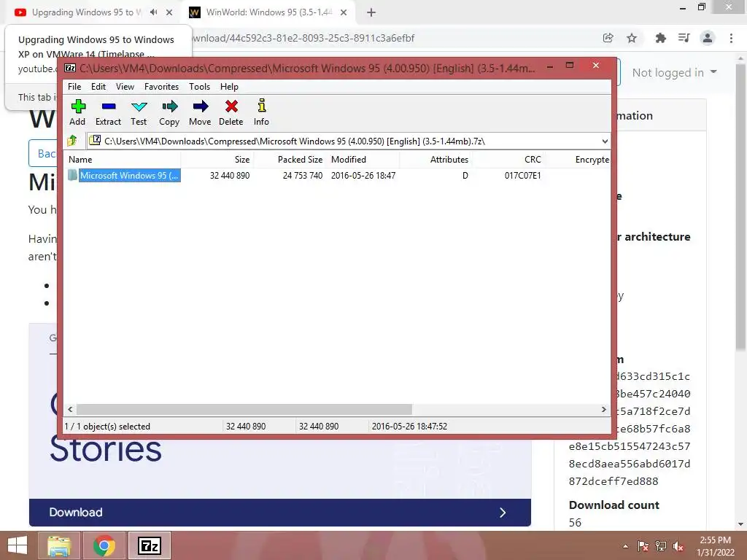The height and width of the screenshot is (560, 747).
Task: Open the 7-Zip Edit menu
Action: pos(98,87)
